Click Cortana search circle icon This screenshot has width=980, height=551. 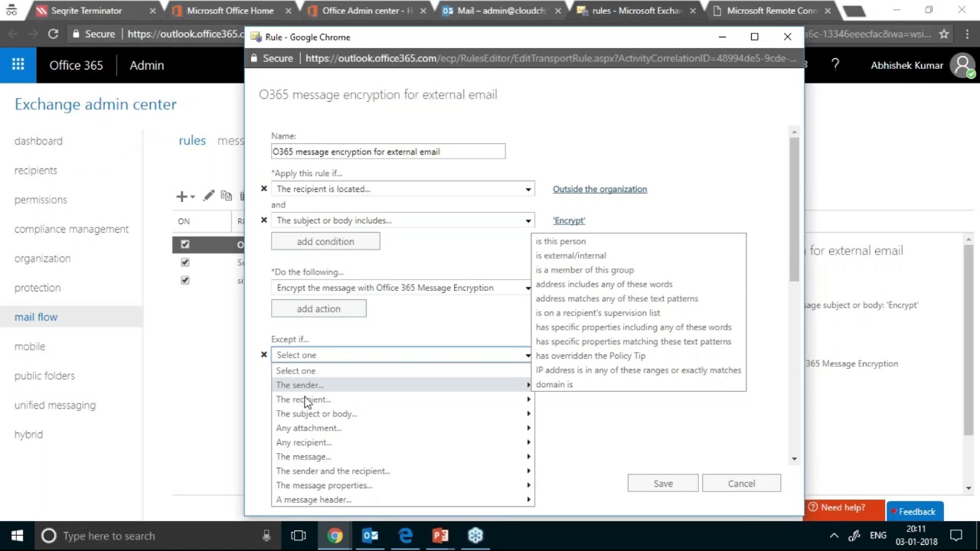point(48,536)
